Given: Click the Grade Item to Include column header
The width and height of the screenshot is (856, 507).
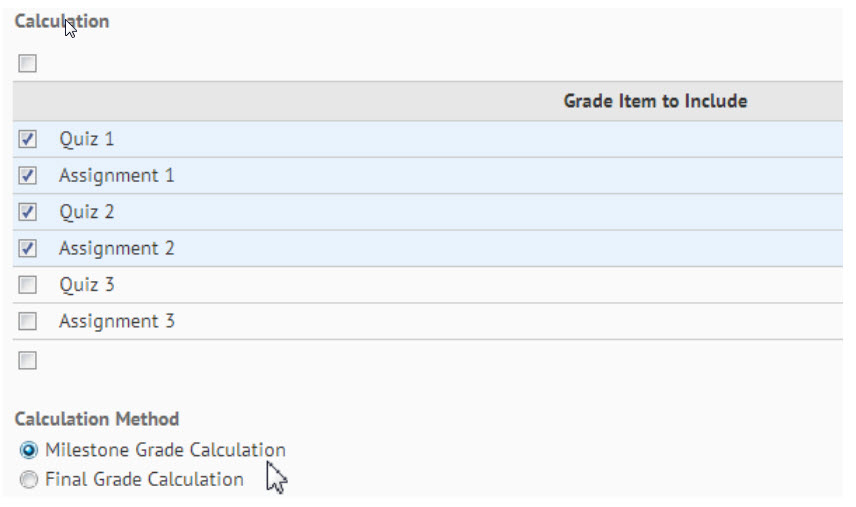Looking at the screenshot, I should [x=655, y=101].
